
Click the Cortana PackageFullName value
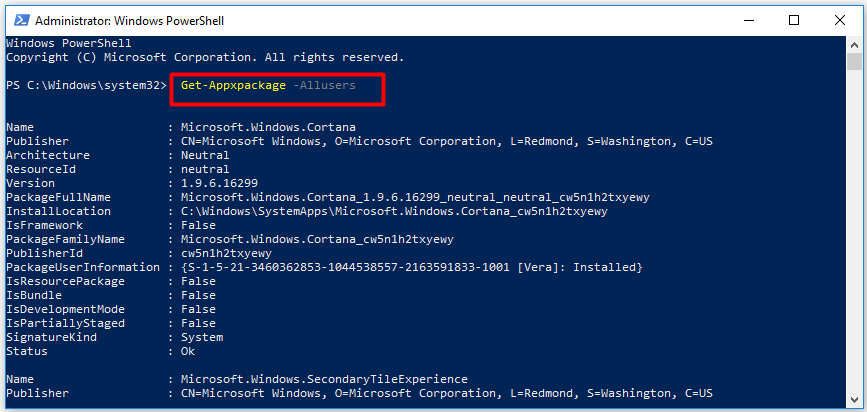pyautogui.click(x=415, y=197)
